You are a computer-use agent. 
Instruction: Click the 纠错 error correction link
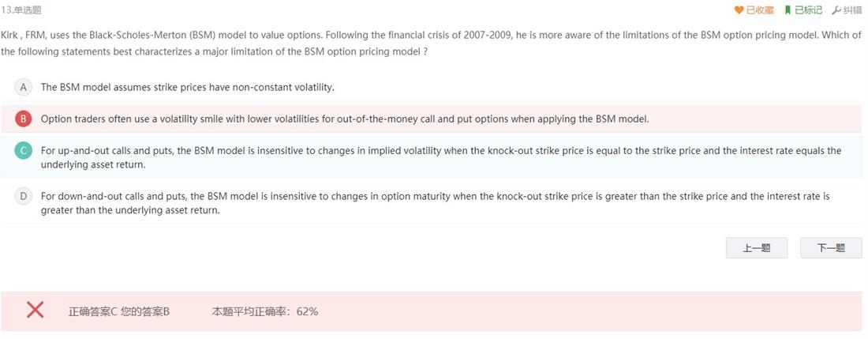(x=852, y=10)
